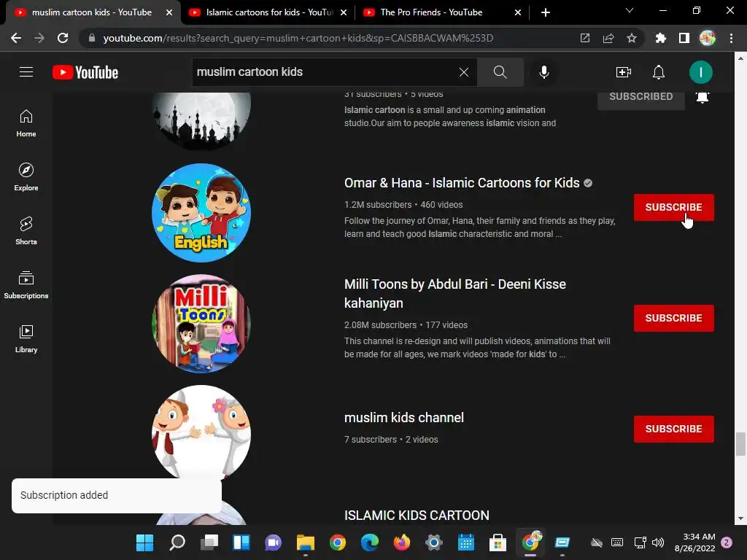
Task: Close The Pro Friends tab
Action: pyautogui.click(x=518, y=12)
